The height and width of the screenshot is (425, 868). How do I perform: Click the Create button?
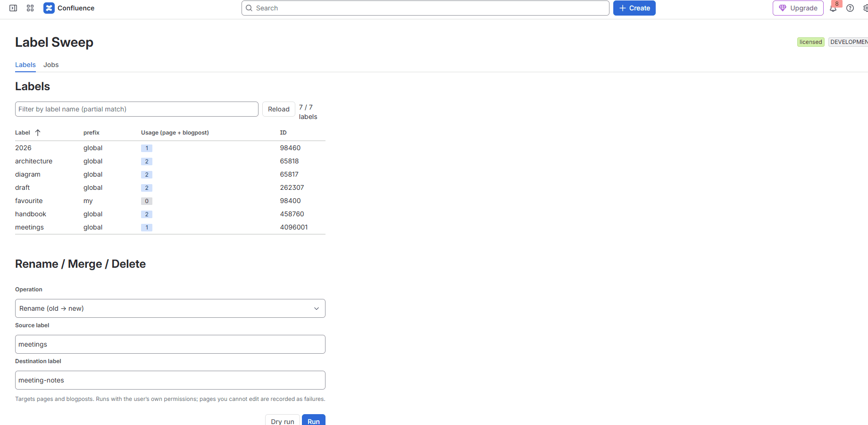coord(634,8)
